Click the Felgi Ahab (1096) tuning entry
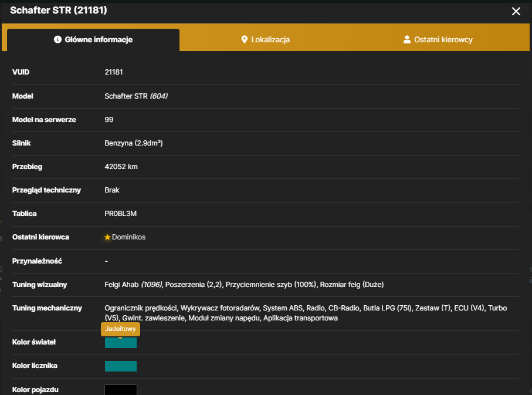 point(133,285)
